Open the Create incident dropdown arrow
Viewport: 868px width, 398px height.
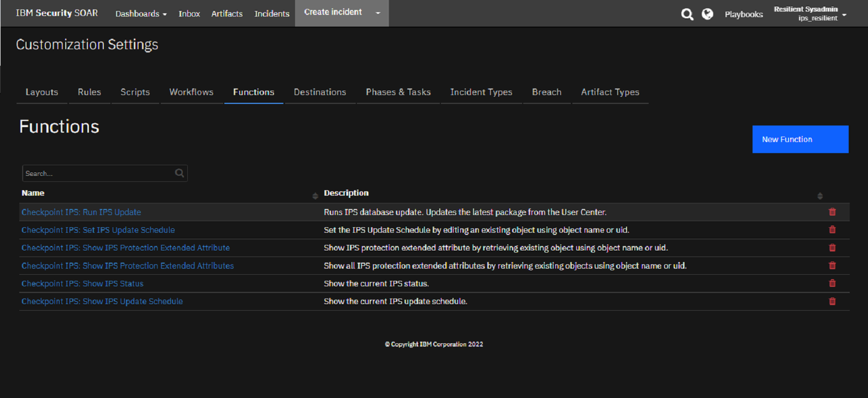(x=378, y=13)
